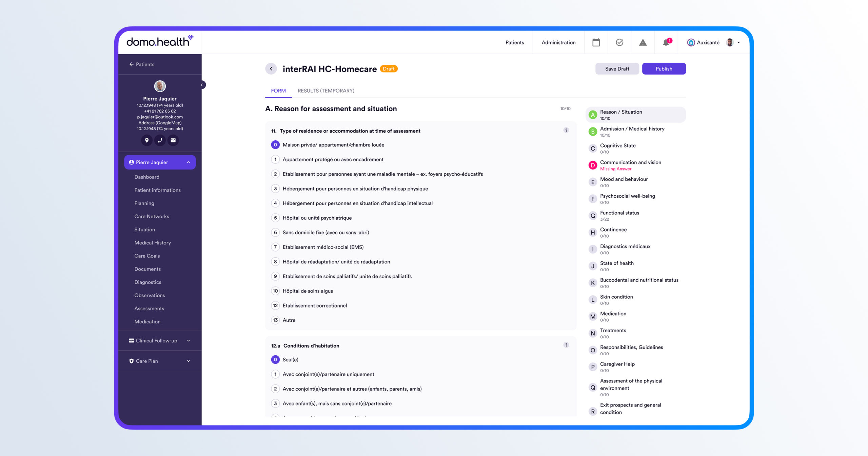
Task: Collapse the sidebar with the arrow handle
Action: coord(202,85)
